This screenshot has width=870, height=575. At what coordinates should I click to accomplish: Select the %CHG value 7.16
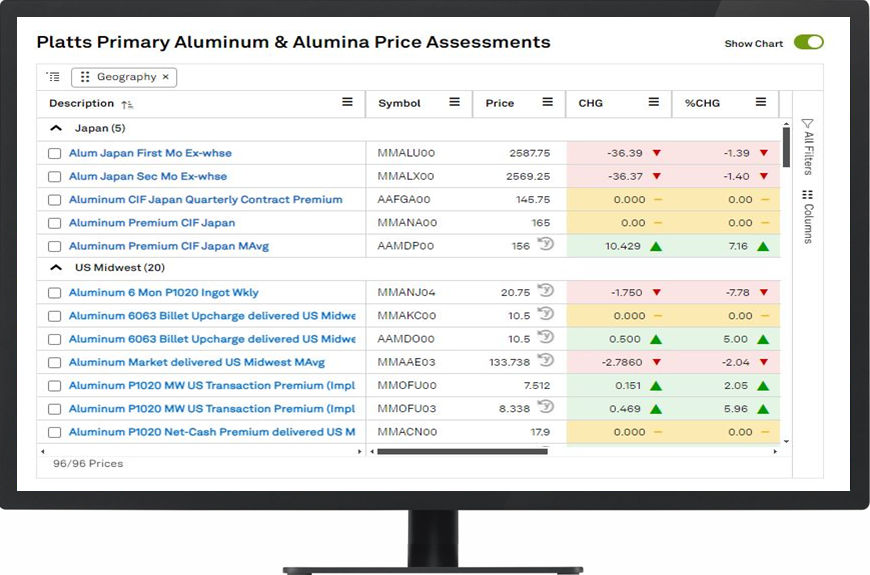pyautogui.click(x=738, y=246)
